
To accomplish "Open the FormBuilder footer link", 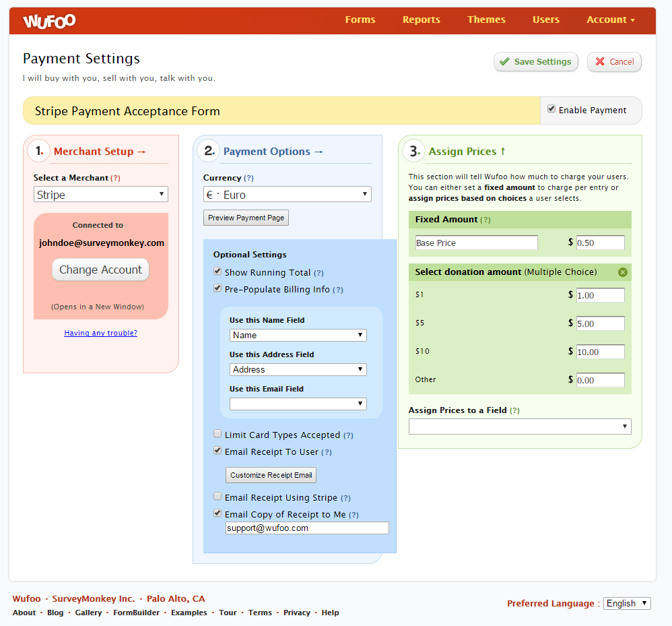I will (136, 613).
